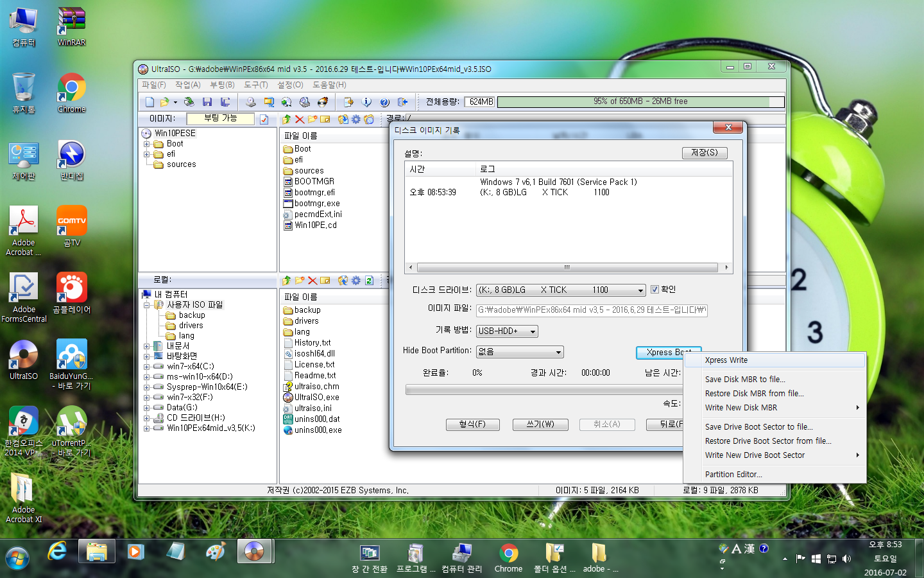Choose Save Disk MBR to file...
The height and width of the screenshot is (578, 924).
[774, 380]
